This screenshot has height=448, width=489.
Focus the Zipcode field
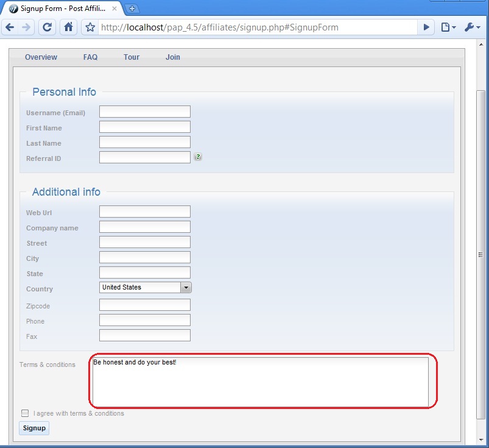[x=145, y=305]
